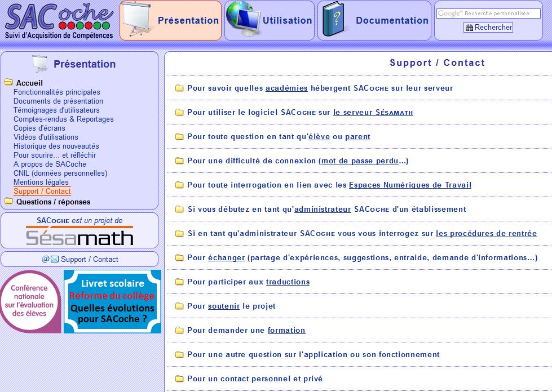
Task: Open Fonctionnalités principales
Action: pyautogui.click(x=57, y=92)
